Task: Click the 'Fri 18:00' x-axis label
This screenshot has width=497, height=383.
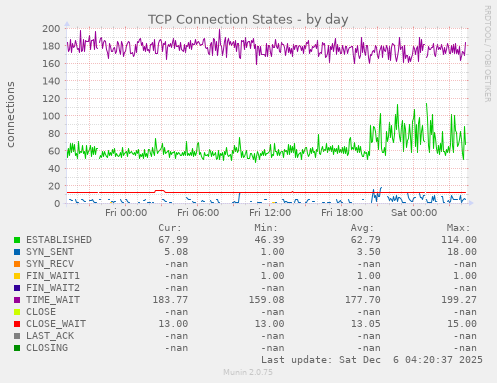Action: tap(342, 213)
